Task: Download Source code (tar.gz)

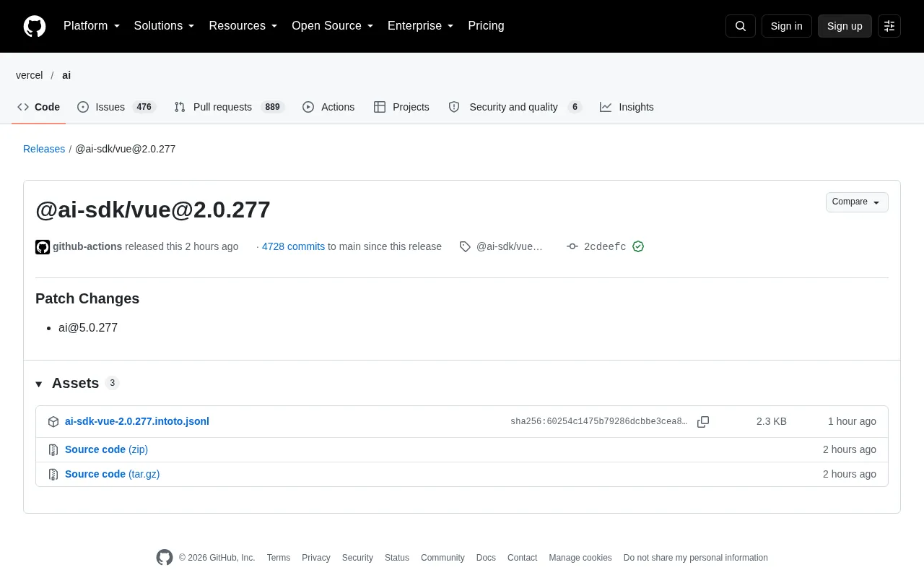Action: [x=112, y=474]
